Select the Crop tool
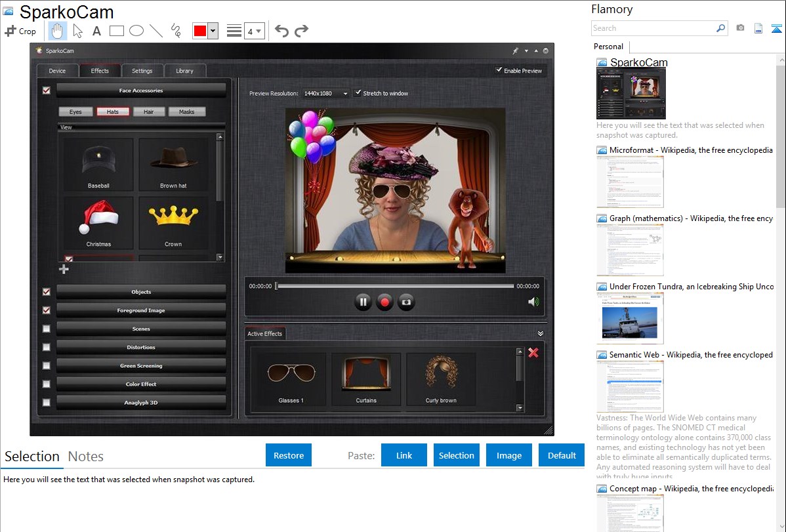 (20, 31)
